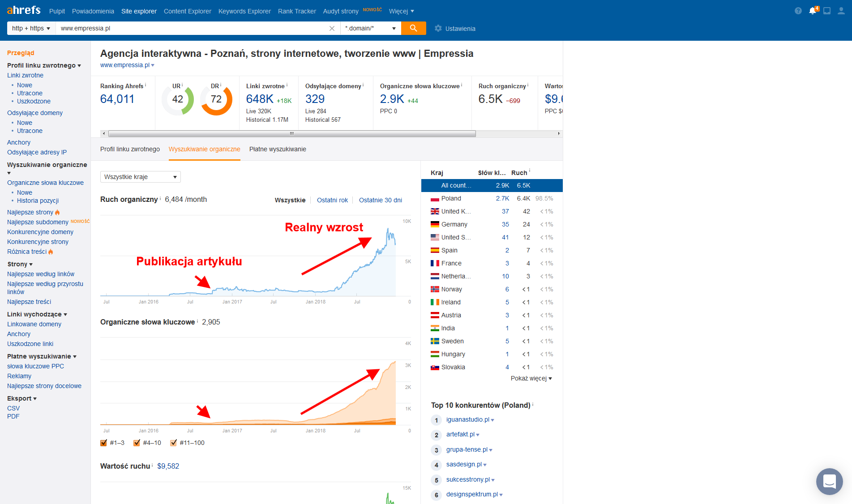
Task: Click the India flag icon
Action: pyautogui.click(x=435, y=329)
